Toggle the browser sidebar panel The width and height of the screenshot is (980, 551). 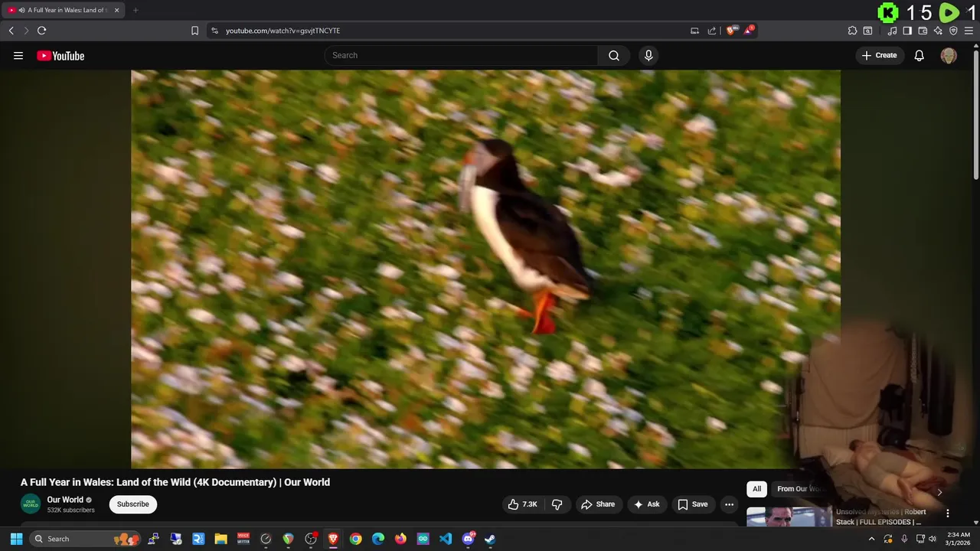click(x=907, y=31)
